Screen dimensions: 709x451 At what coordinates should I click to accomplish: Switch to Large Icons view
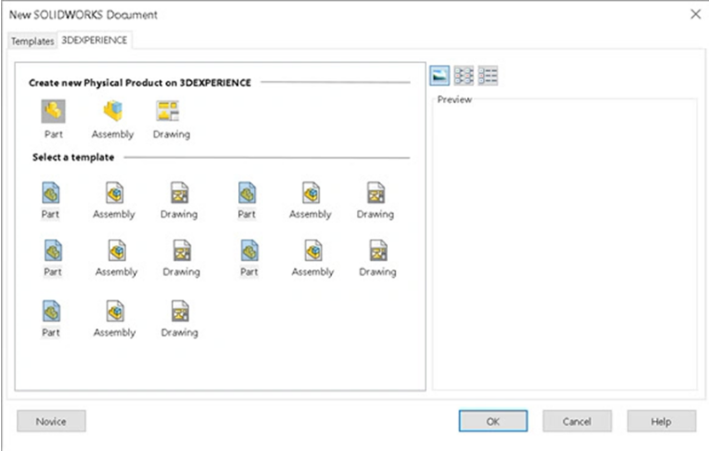coord(440,76)
